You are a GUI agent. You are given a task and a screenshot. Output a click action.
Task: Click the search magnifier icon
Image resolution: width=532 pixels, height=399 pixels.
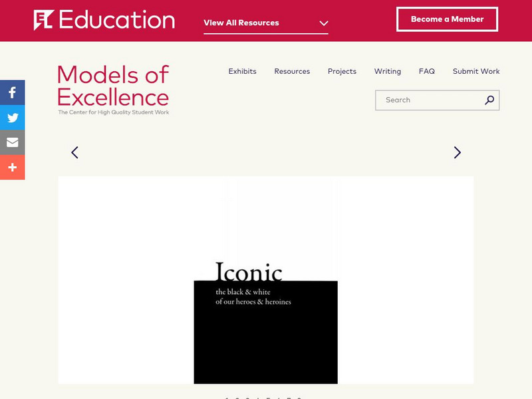489,100
